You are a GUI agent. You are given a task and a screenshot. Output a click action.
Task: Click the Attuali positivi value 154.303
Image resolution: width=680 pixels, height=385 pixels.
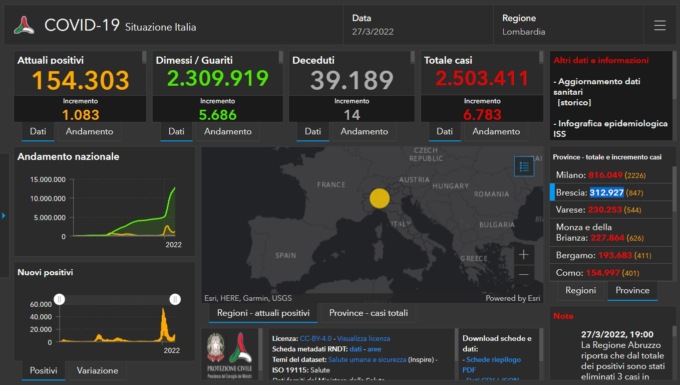pyautogui.click(x=81, y=80)
